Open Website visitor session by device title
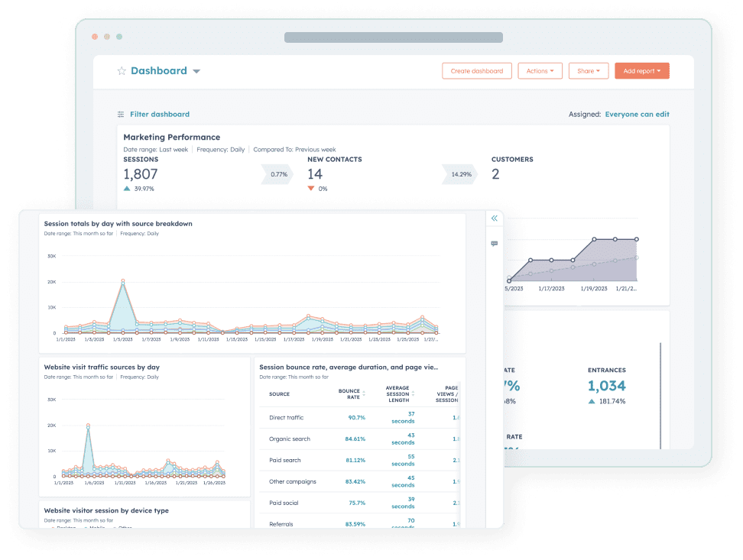 pyautogui.click(x=106, y=511)
